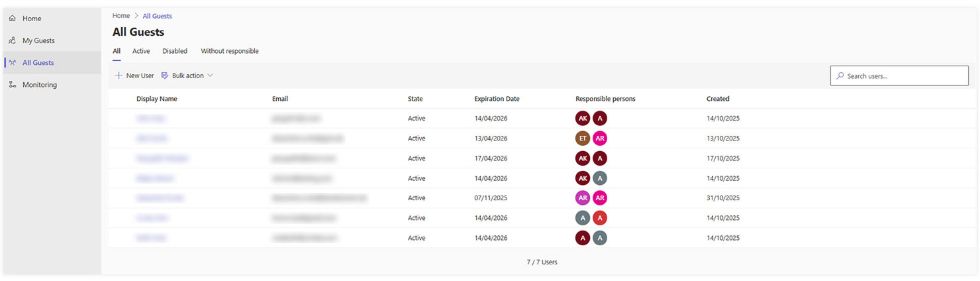Sort by Responsible persons column header

(x=605, y=99)
